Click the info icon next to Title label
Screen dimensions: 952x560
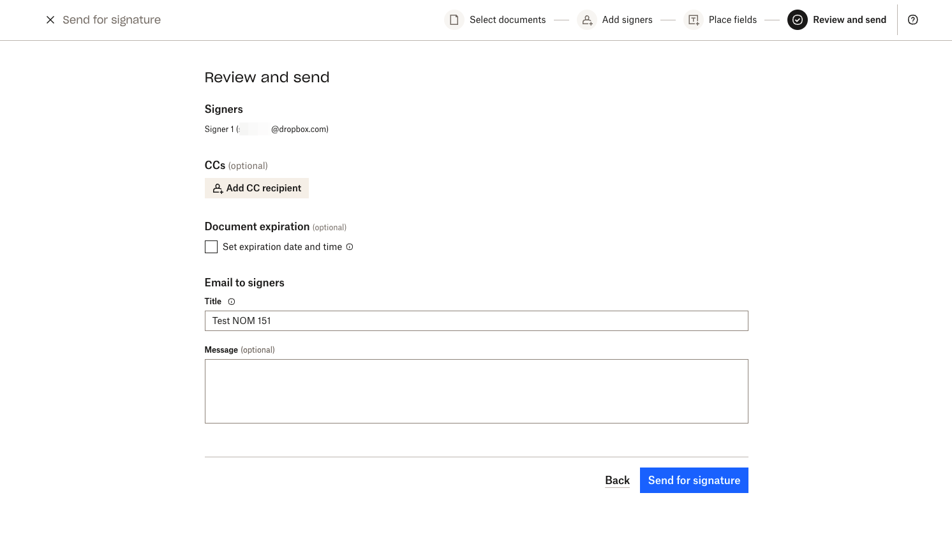(x=231, y=301)
